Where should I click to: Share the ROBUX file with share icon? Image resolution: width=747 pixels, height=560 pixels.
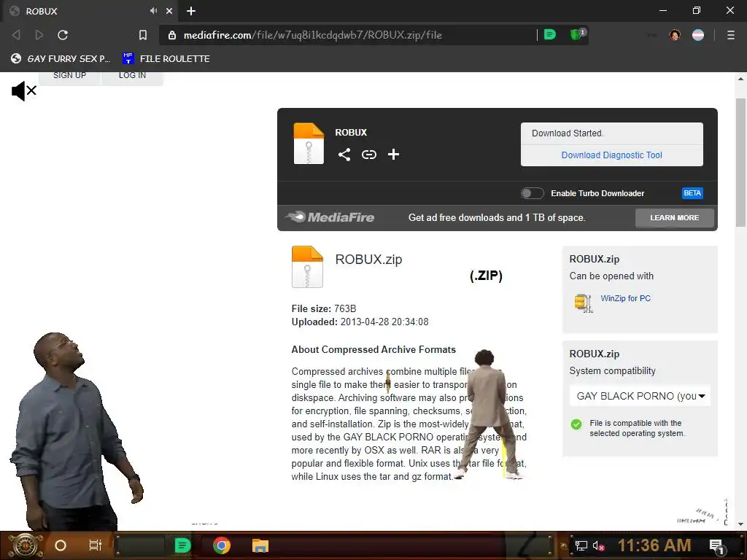point(344,155)
